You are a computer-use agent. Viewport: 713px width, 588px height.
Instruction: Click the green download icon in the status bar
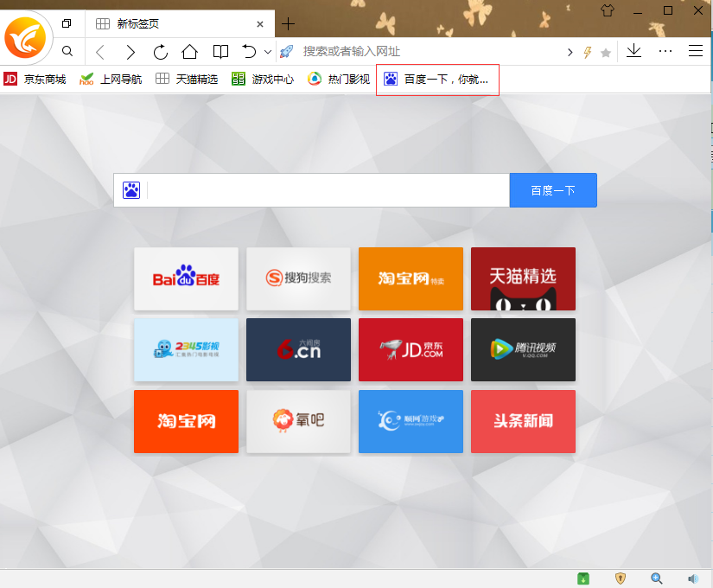coord(583,578)
